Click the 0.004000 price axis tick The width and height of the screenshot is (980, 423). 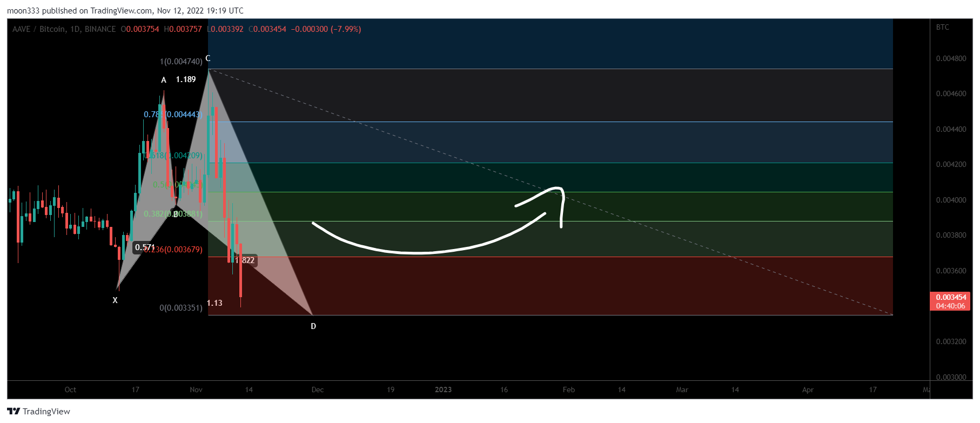point(951,200)
